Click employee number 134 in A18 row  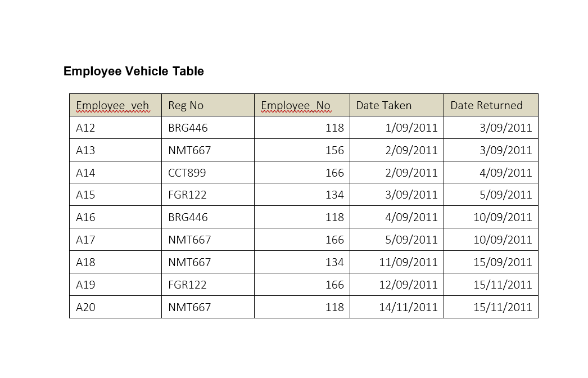click(302, 262)
